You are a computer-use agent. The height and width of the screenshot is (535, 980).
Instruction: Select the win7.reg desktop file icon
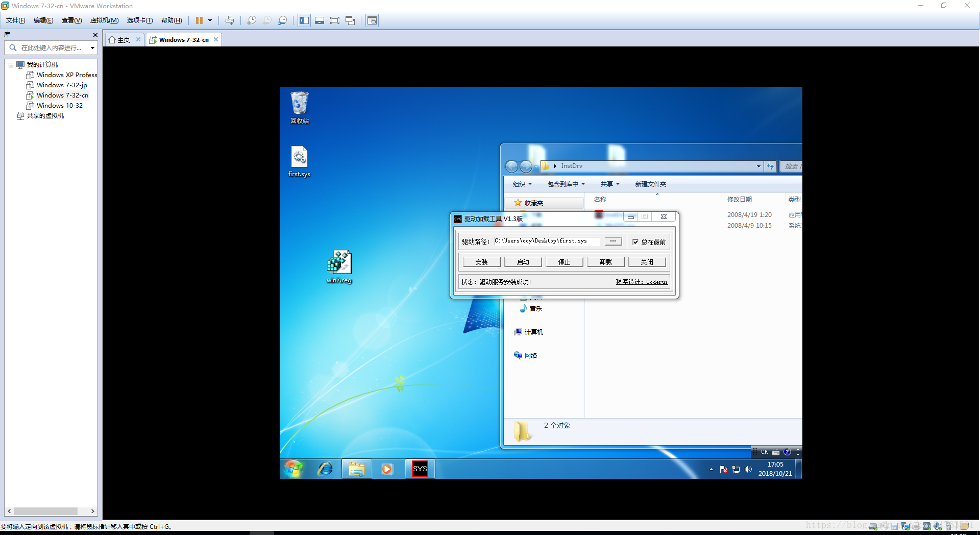pos(339,267)
